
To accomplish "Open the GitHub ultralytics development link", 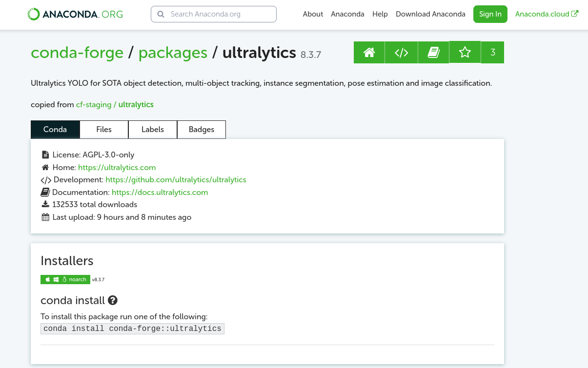I will [176, 179].
